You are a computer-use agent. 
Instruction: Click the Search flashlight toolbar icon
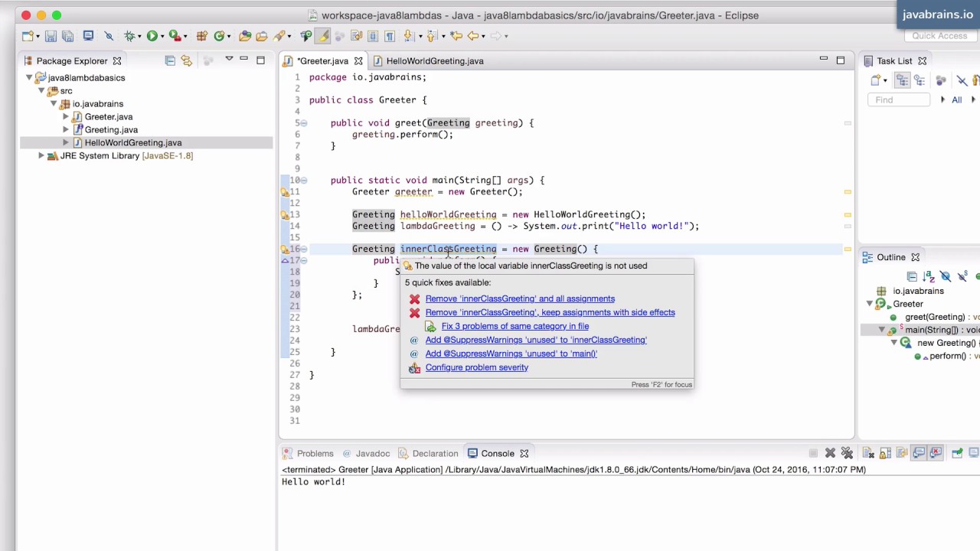(279, 36)
